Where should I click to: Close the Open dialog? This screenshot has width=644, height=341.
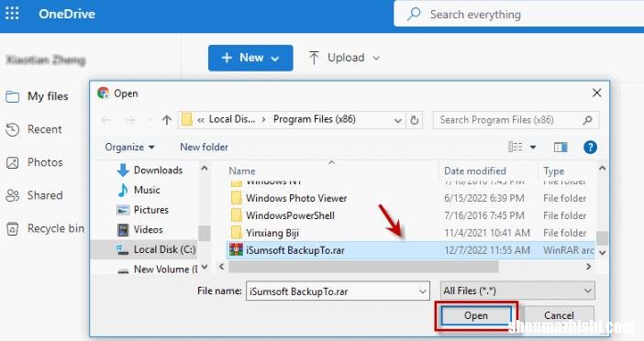597,93
